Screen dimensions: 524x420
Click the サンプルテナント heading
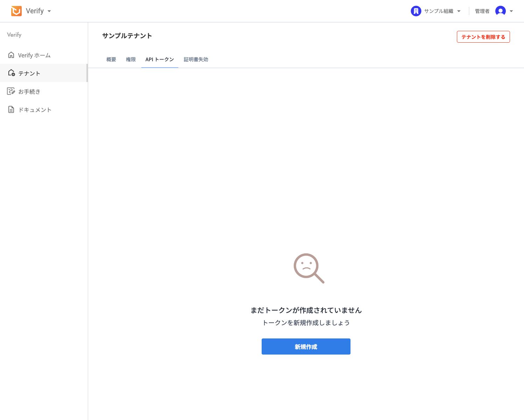[x=127, y=36]
